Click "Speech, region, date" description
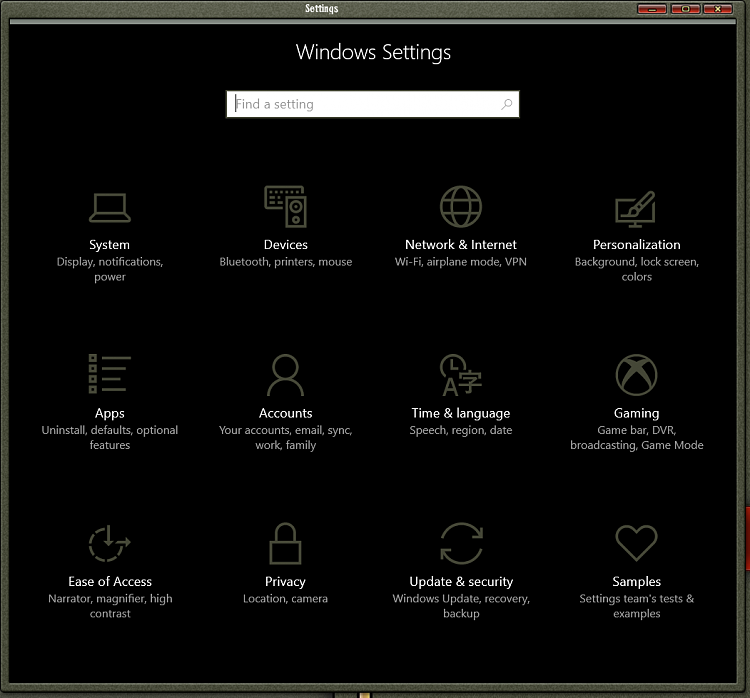 click(461, 430)
